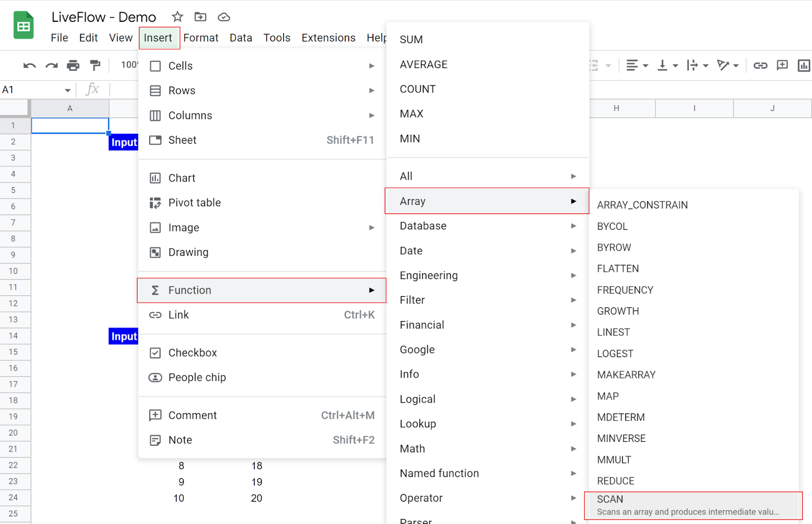
Task: Choose Columns from Insert menu
Action: pyautogui.click(x=262, y=115)
